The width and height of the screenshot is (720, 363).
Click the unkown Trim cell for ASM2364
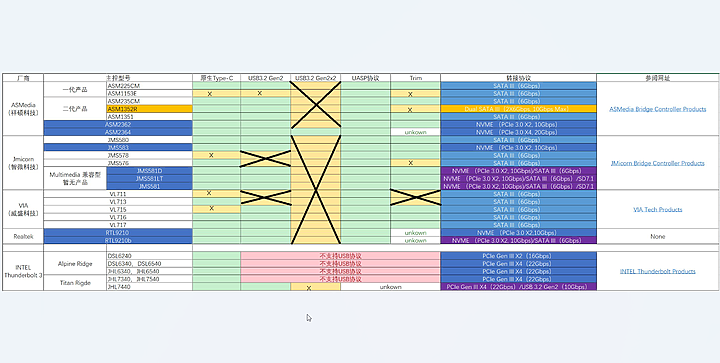point(416,132)
